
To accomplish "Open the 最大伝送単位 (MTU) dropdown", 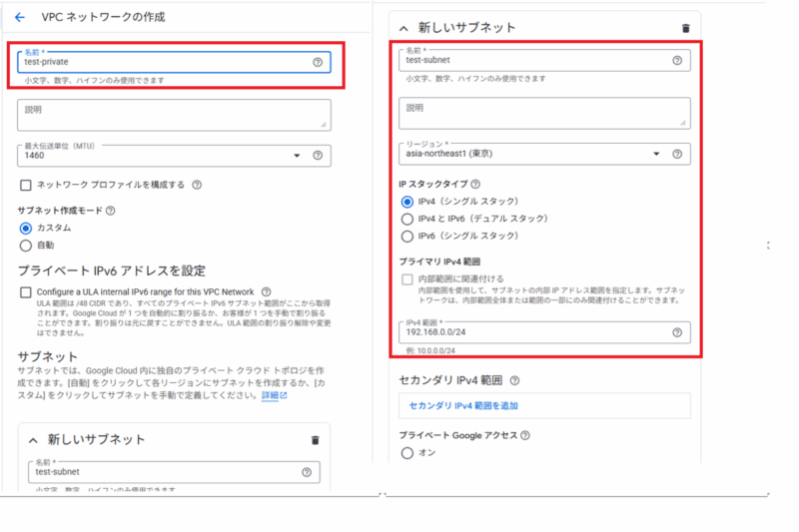I will click(297, 156).
